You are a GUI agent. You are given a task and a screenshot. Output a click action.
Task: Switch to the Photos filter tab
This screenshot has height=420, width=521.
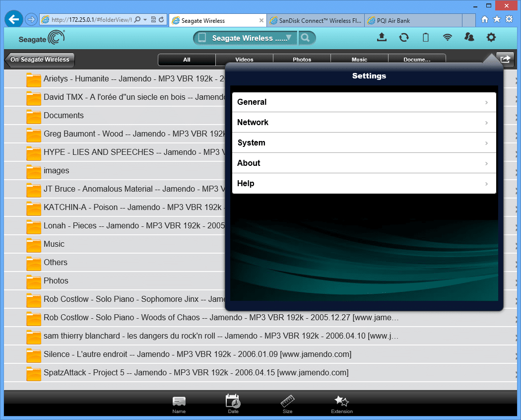pos(302,60)
